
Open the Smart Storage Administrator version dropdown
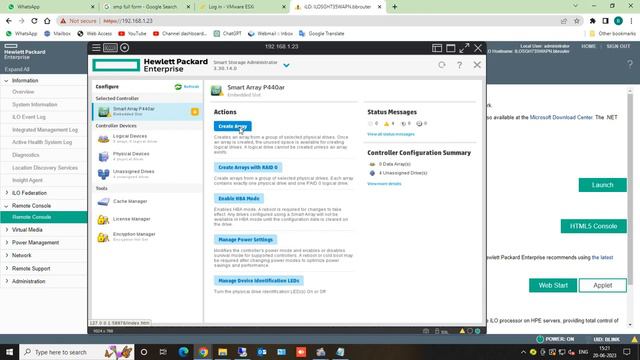(287, 65)
